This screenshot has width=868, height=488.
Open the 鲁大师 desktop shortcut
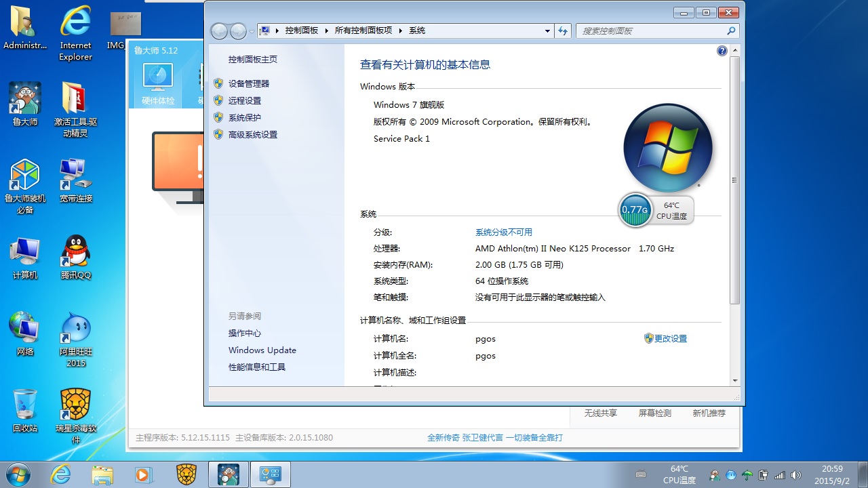pyautogui.click(x=25, y=105)
